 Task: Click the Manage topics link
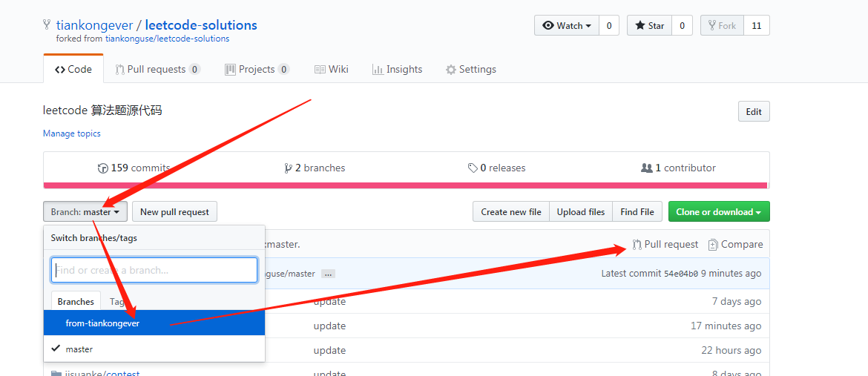pos(72,133)
